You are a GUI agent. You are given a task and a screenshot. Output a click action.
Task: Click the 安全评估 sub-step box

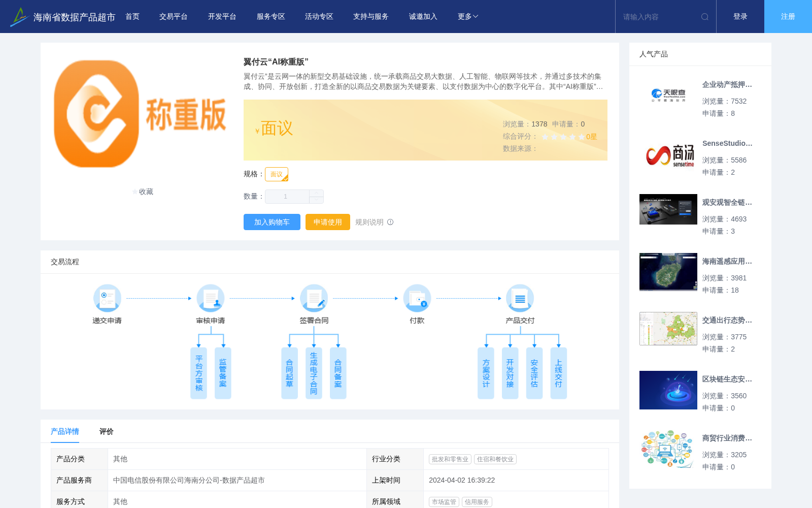click(x=534, y=373)
